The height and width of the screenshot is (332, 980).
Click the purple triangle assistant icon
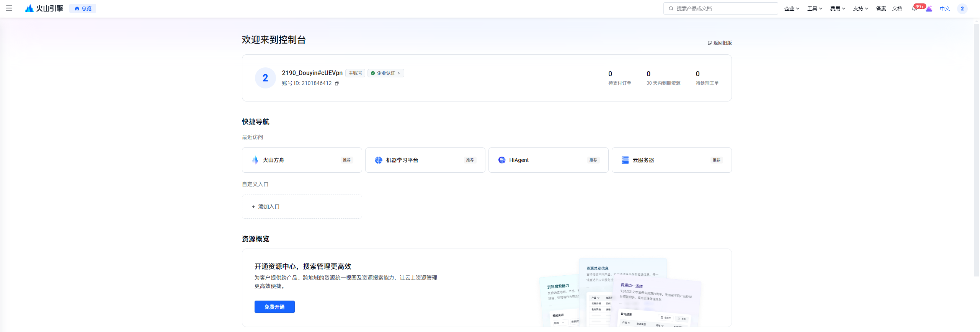(x=929, y=8)
